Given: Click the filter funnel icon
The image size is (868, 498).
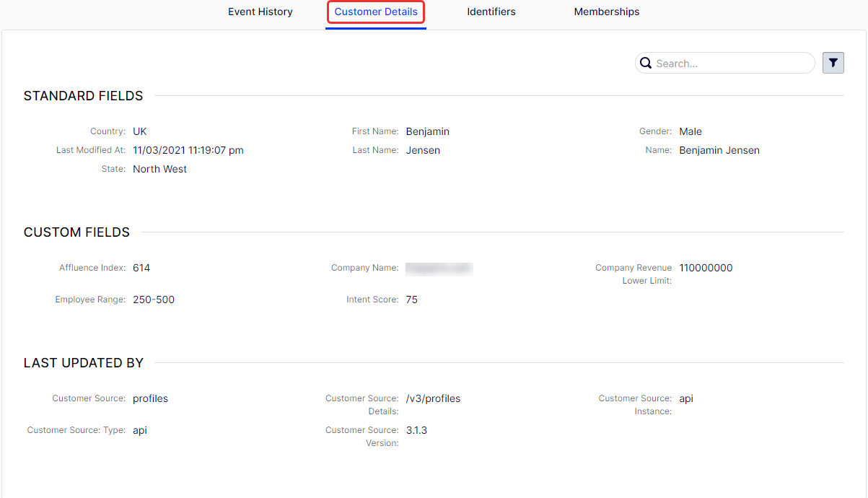Looking at the screenshot, I should 833,63.
